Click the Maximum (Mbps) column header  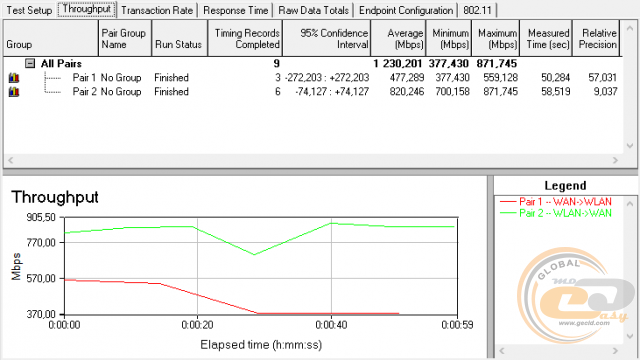(496, 38)
